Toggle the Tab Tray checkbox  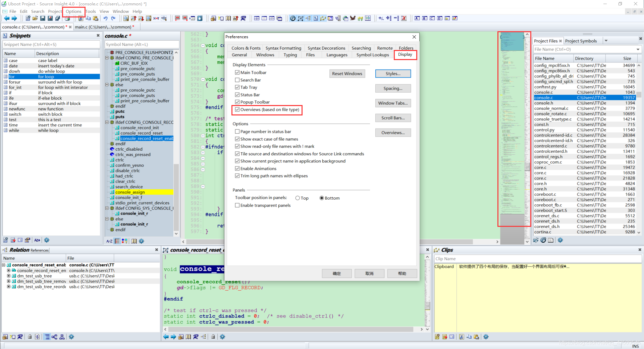pos(237,87)
